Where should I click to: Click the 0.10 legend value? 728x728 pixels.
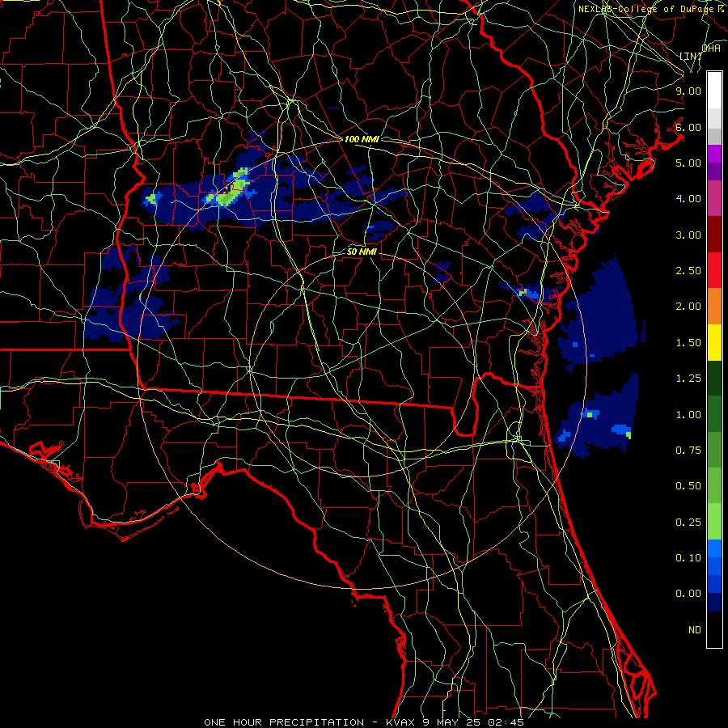click(x=688, y=558)
